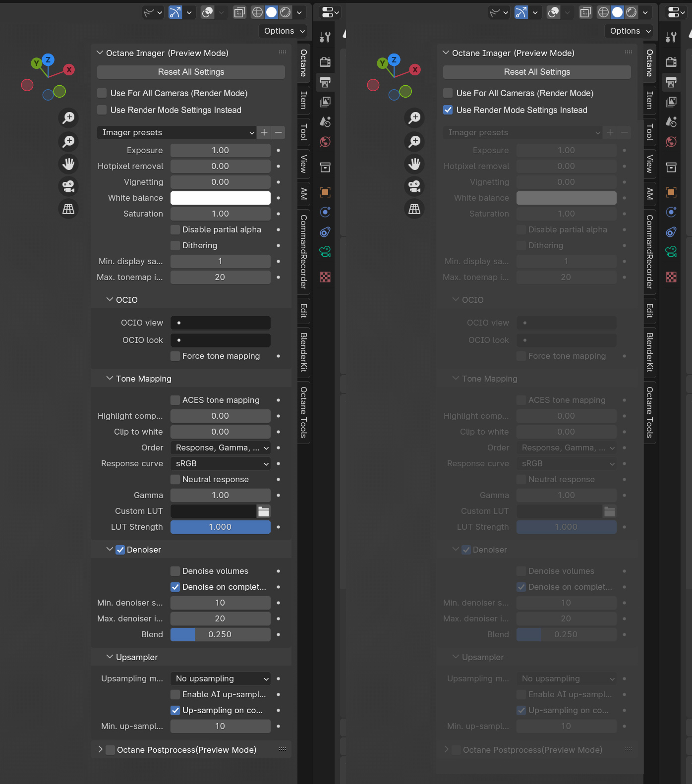Open Render properties tab in the left panel

pos(325,62)
